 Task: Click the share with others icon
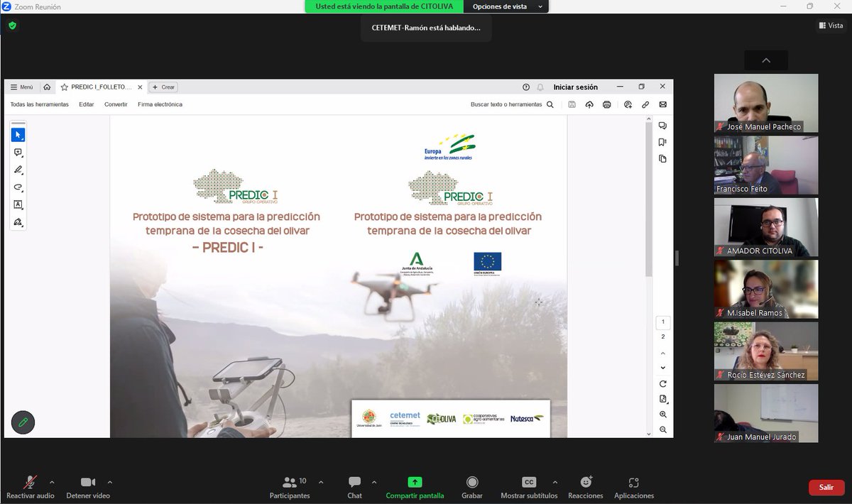pos(628,104)
